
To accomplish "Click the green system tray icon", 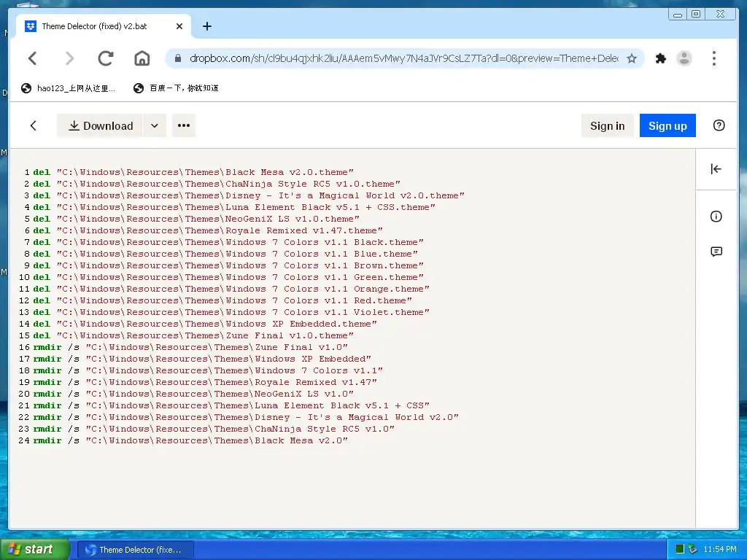I will (x=680, y=549).
